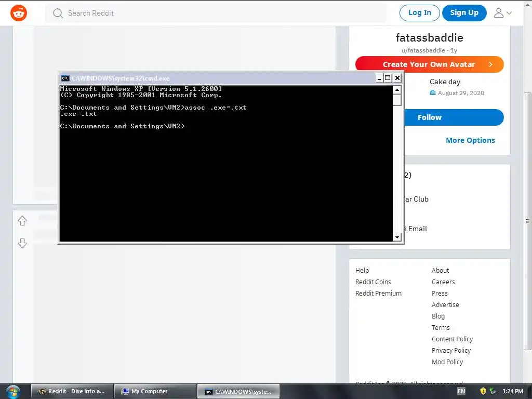Click the EN language indicator
Screen dimensions: 532x399
click(x=461, y=392)
